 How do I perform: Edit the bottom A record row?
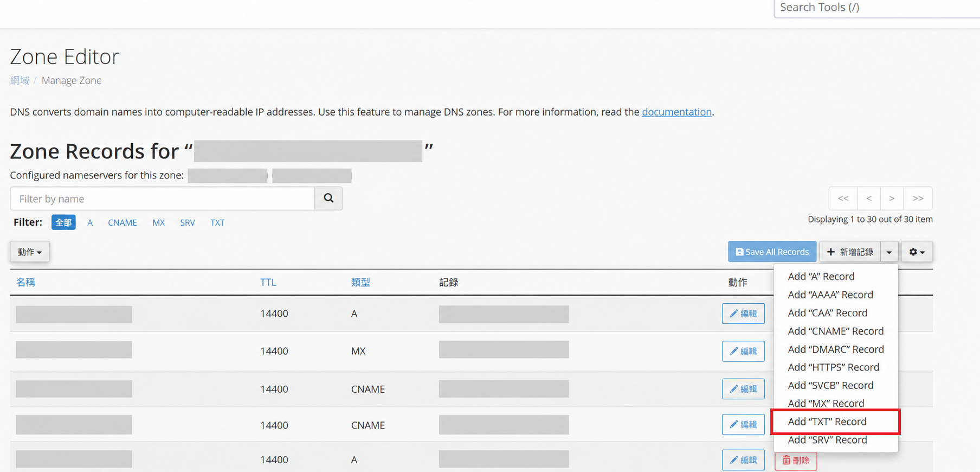point(743,460)
